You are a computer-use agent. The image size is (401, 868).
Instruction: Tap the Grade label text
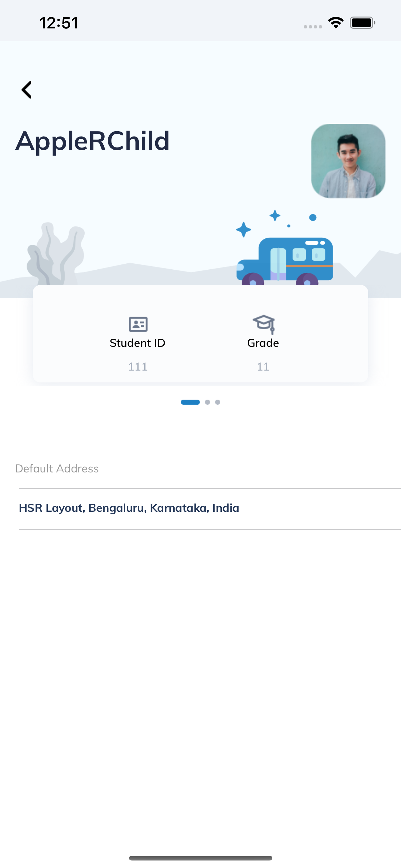tap(263, 343)
